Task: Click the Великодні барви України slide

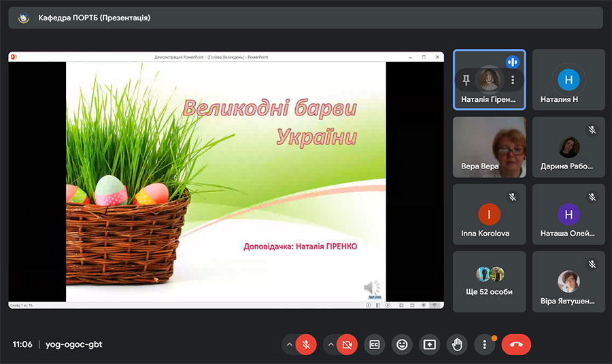Action: [x=226, y=181]
